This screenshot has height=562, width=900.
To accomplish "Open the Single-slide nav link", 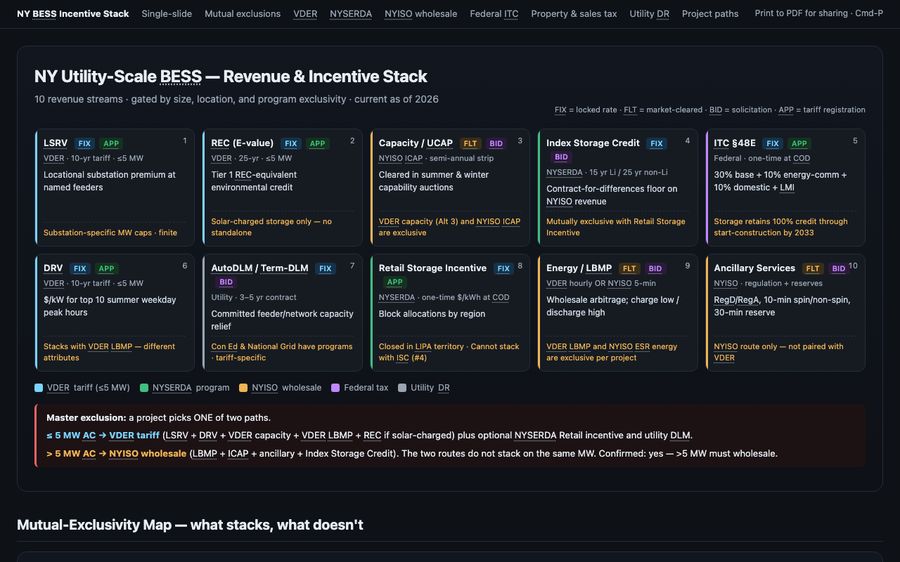I will click(x=166, y=14).
